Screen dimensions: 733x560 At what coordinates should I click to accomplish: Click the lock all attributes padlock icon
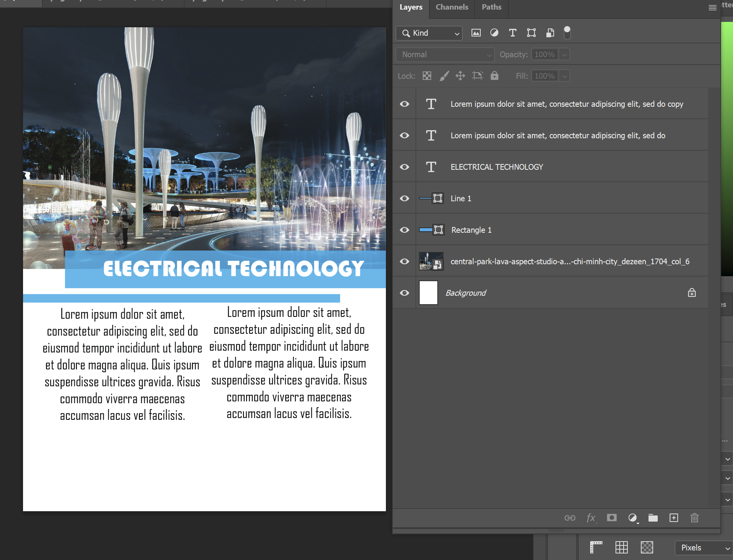point(494,76)
